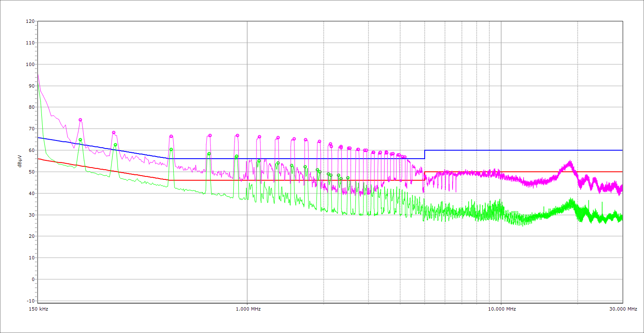Click the 100 value on the y-axis
This screenshot has height=333, width=644.
coord(30,64)
